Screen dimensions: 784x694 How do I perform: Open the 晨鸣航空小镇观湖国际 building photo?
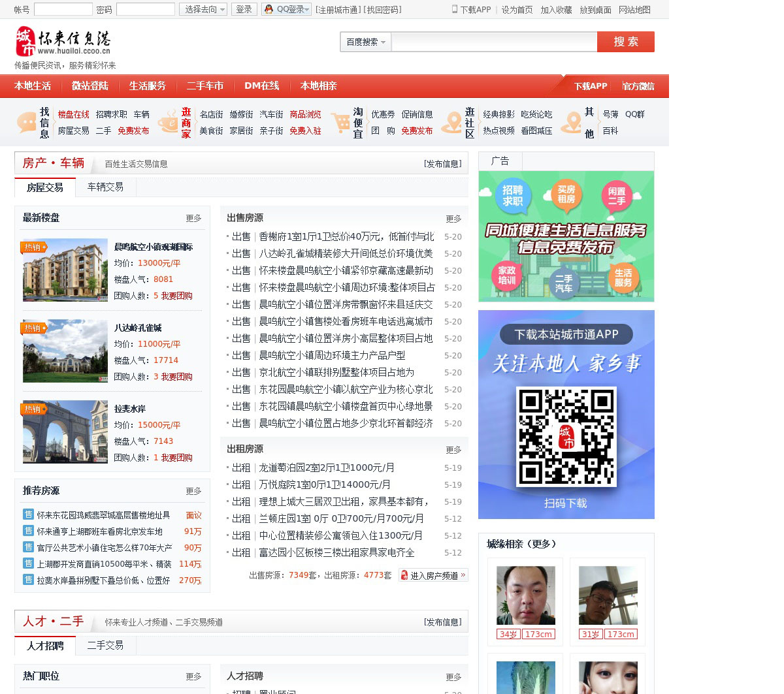coord(65,270)
